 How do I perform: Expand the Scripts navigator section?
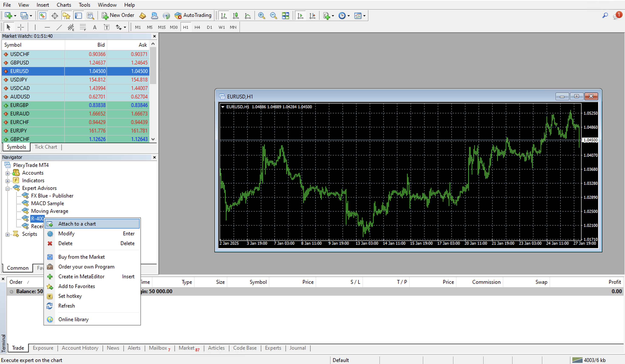(7, 234)
